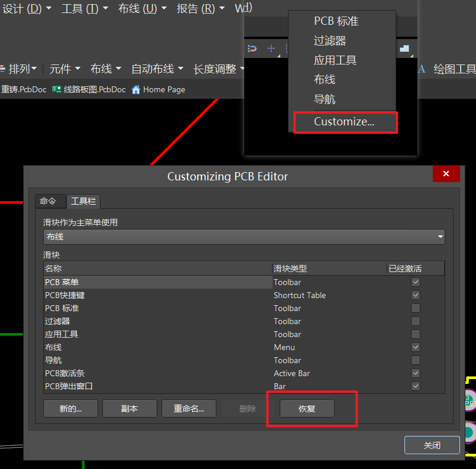Click the blue plus icon in toolbar
476x469 pixels.
(271, 48)
